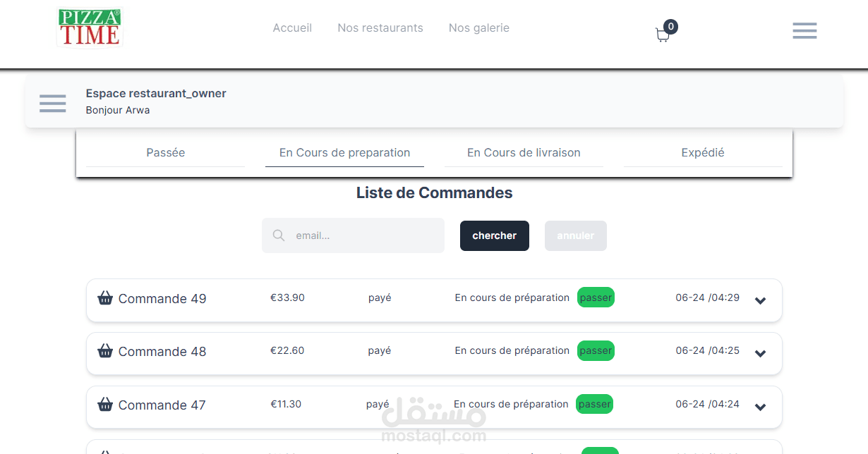Click the Commande 47 title
Screen dimensions: 868x454
(x=162, y=405)
